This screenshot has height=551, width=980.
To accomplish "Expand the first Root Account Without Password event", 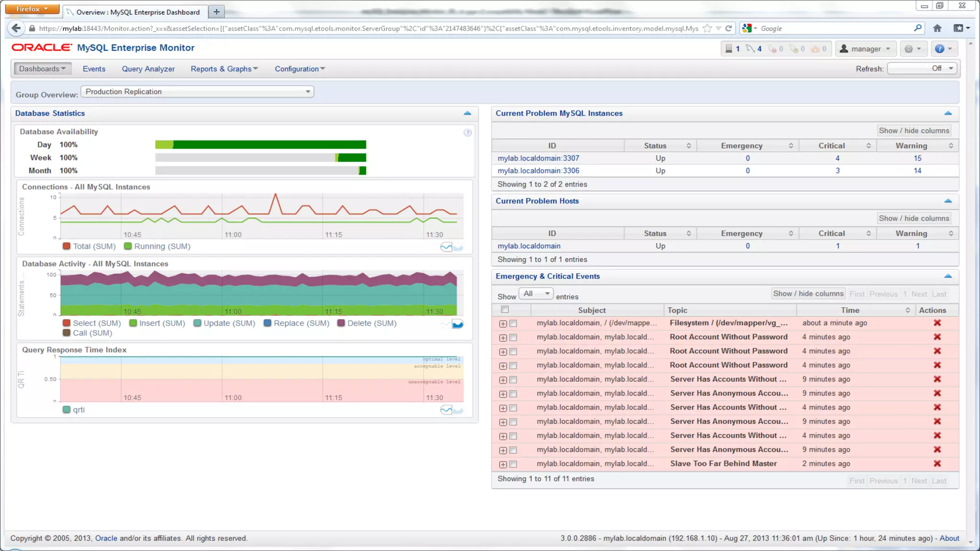I will [x=502, y=338].
